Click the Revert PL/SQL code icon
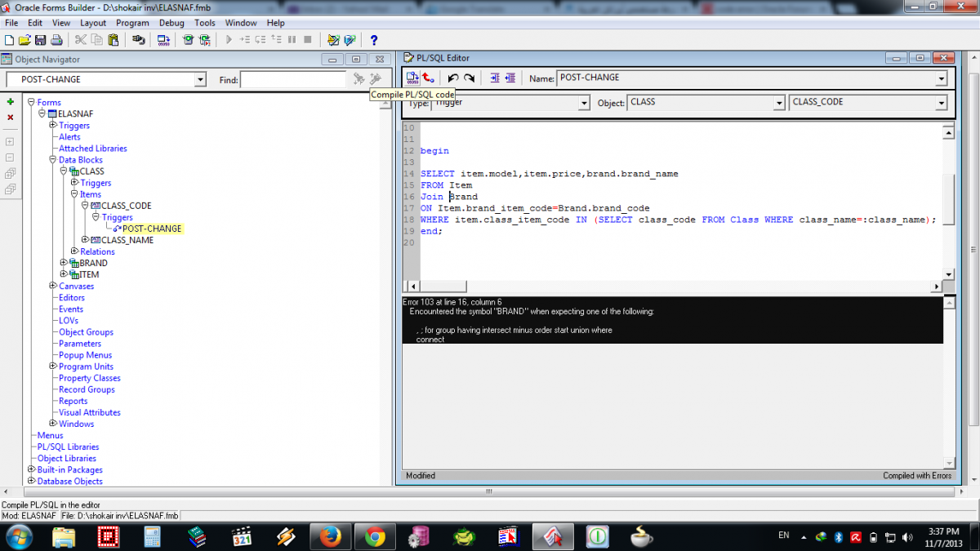The width and height of the screenshot is (980, 551). pyautogui.click(x=428, y=78)
